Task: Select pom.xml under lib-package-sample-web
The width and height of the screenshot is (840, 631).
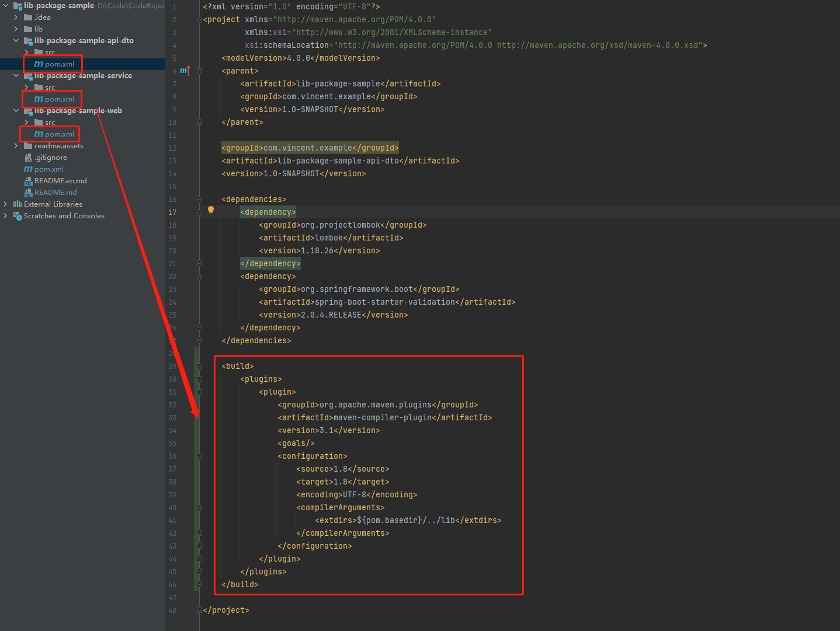Action: click(x=54, y=134)
